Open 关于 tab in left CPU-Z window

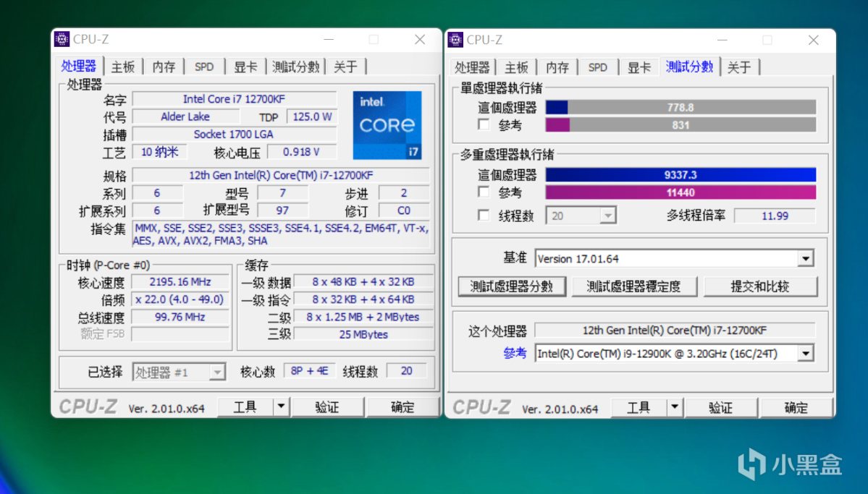coord(345,67)
